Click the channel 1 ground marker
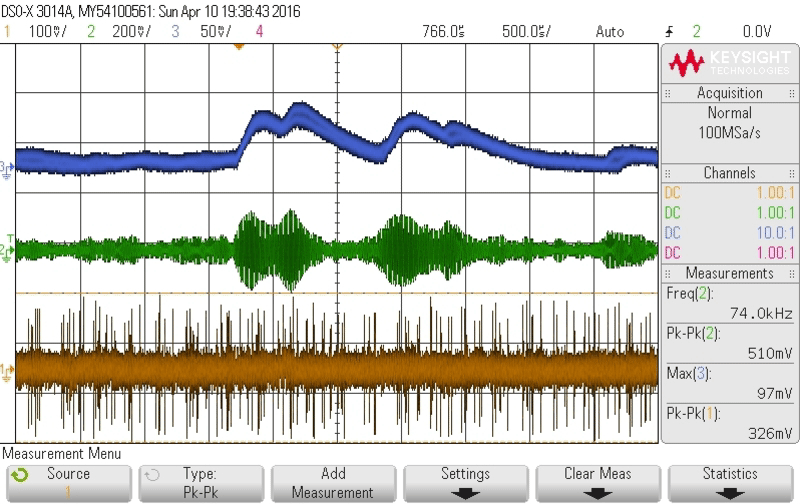 (x=7, y=371)
